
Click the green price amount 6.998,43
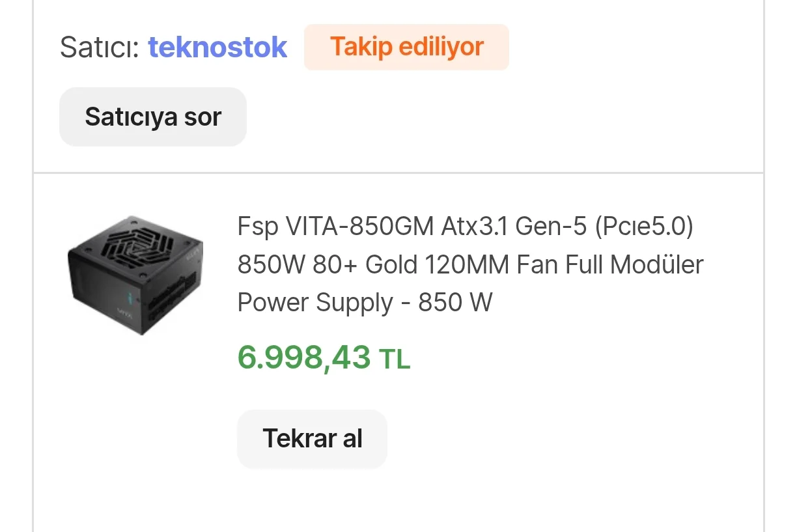point(303,357)
